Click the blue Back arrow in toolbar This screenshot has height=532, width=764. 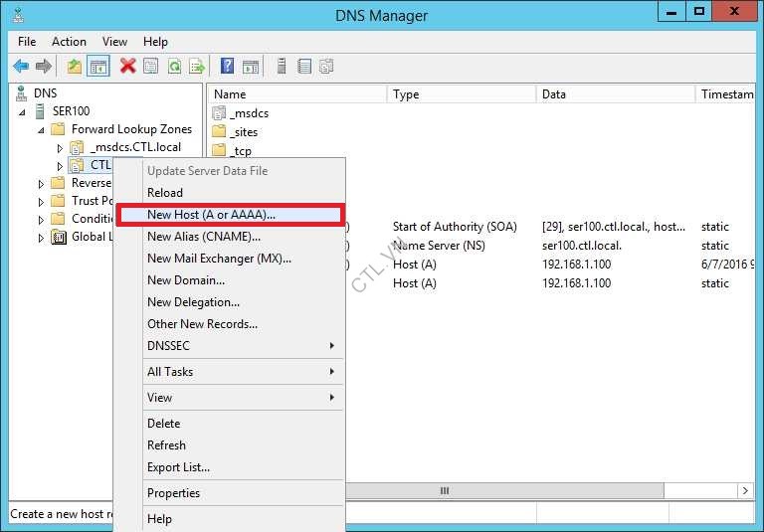click(21, 66)
